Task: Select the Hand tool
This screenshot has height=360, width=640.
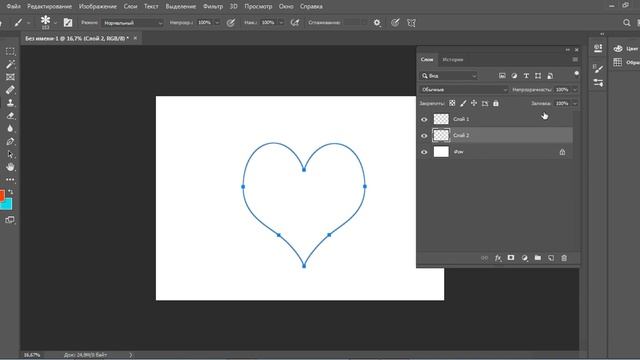Action: click(10, 167)
